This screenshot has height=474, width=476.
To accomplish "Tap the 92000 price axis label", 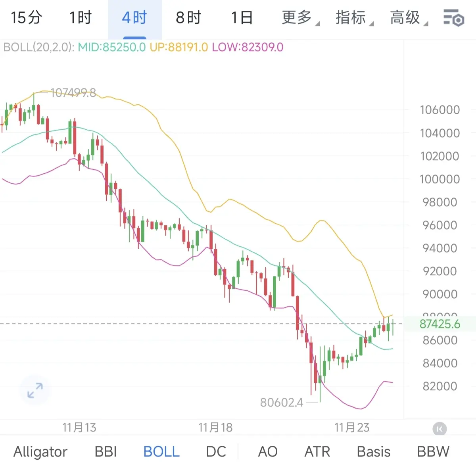I will 440,271.
